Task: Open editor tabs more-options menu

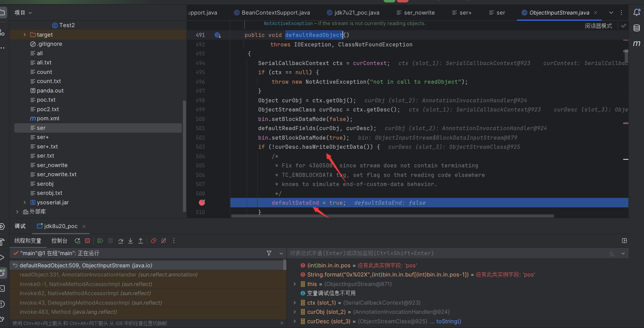Action: tap(621, 13)
